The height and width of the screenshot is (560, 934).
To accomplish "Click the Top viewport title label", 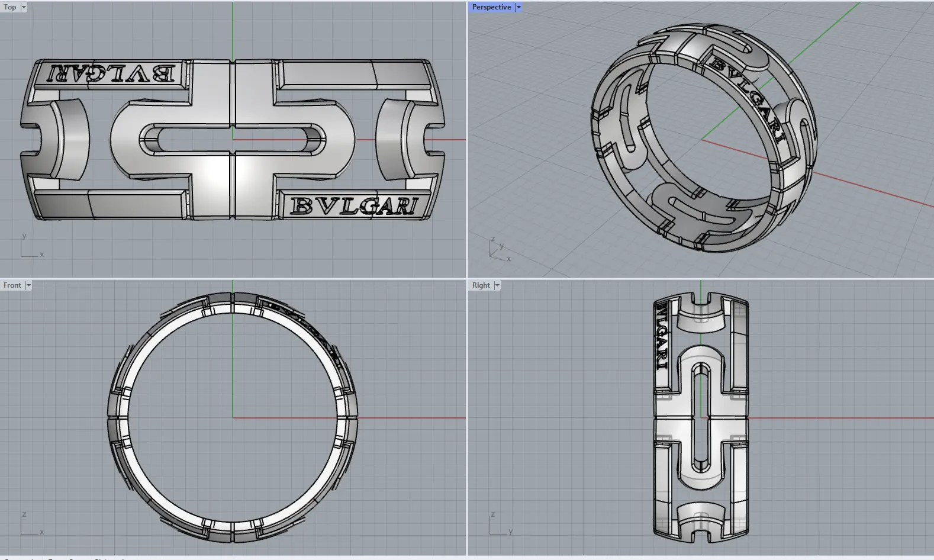I will pyautogui.click(x=10, y=7).
